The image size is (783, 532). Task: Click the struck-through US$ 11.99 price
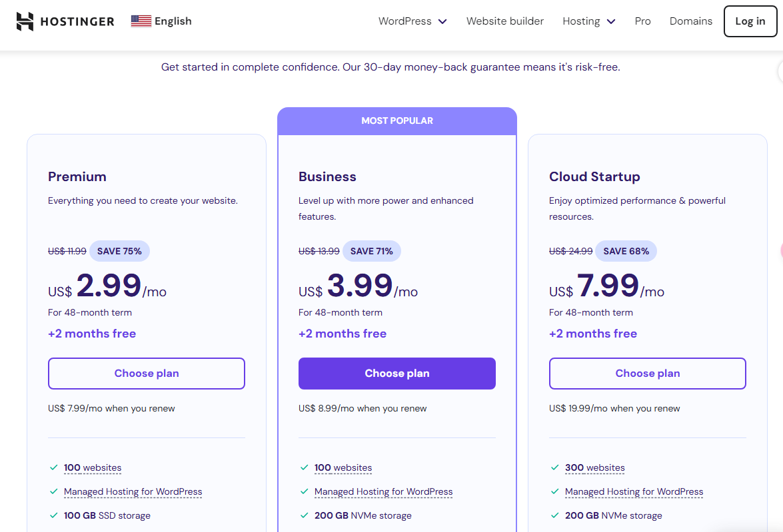click(67, 251)
